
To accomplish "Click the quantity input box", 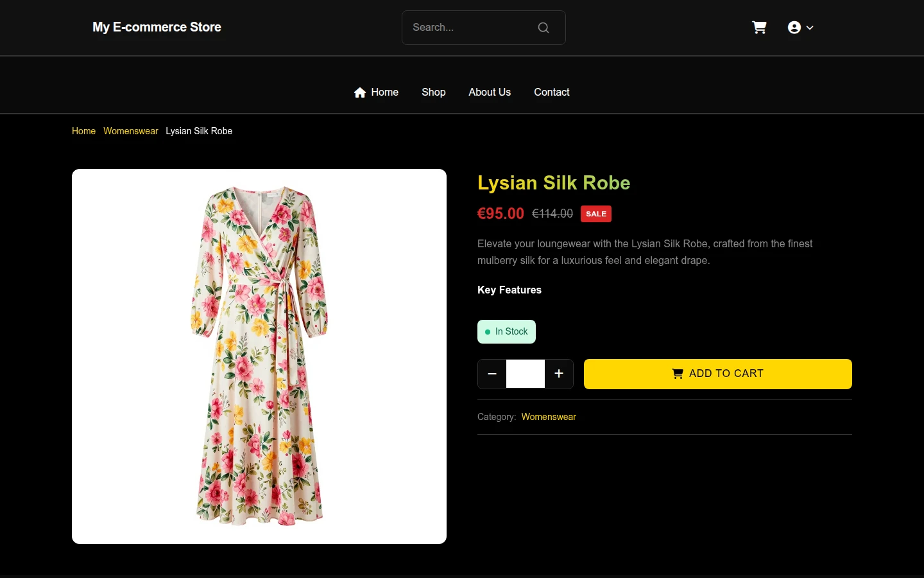I will 526,374.
